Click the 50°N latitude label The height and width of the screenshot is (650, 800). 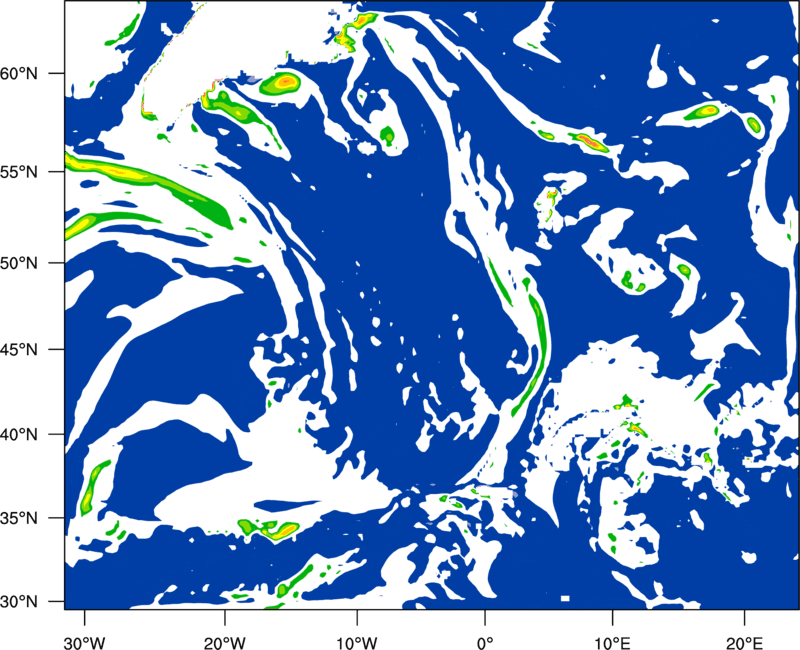click(x=19, y=263)
